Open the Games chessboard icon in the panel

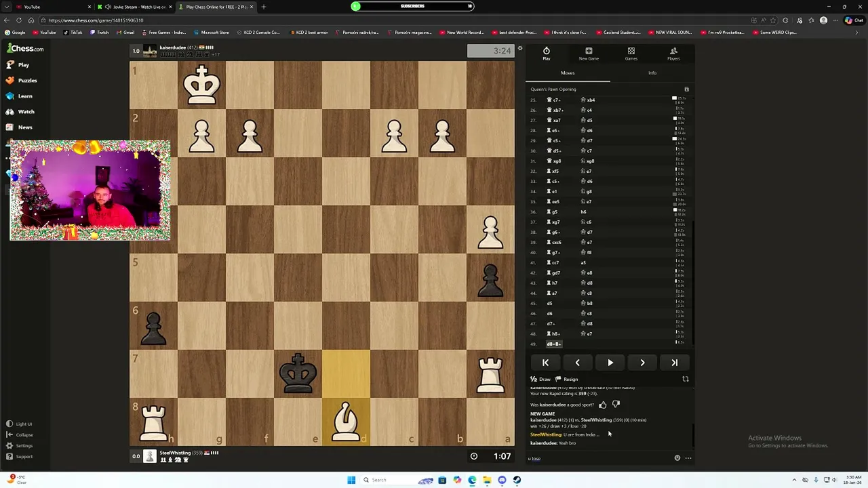(x=631, y=54)
